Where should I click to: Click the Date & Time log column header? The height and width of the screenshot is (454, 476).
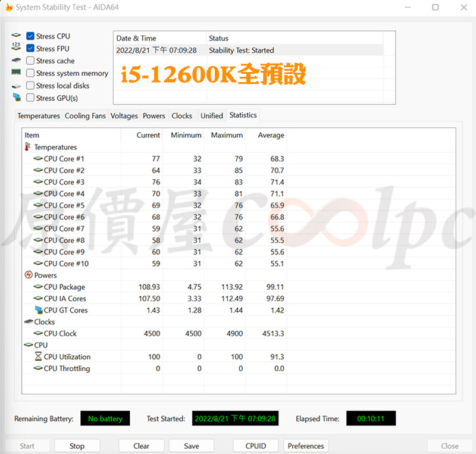(160, 38)
